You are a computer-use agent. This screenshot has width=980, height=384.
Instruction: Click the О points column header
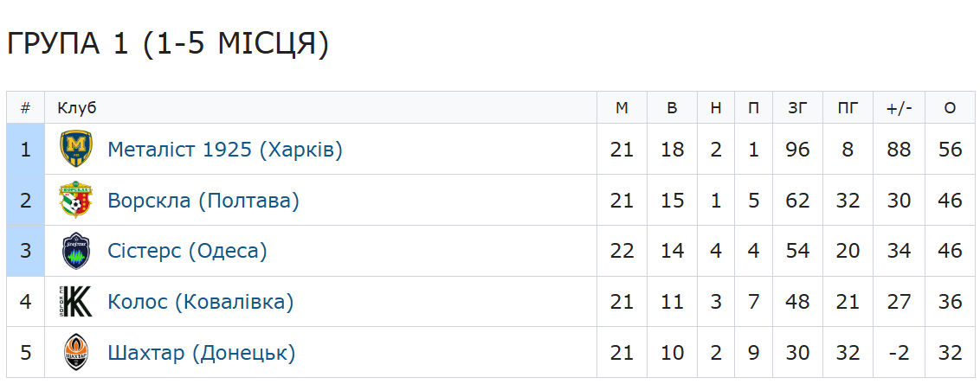[950, 108]
